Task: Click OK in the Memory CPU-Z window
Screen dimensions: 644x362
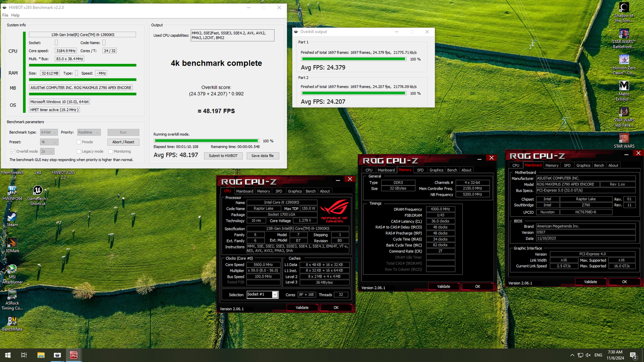Action: (x=478, y=286)
